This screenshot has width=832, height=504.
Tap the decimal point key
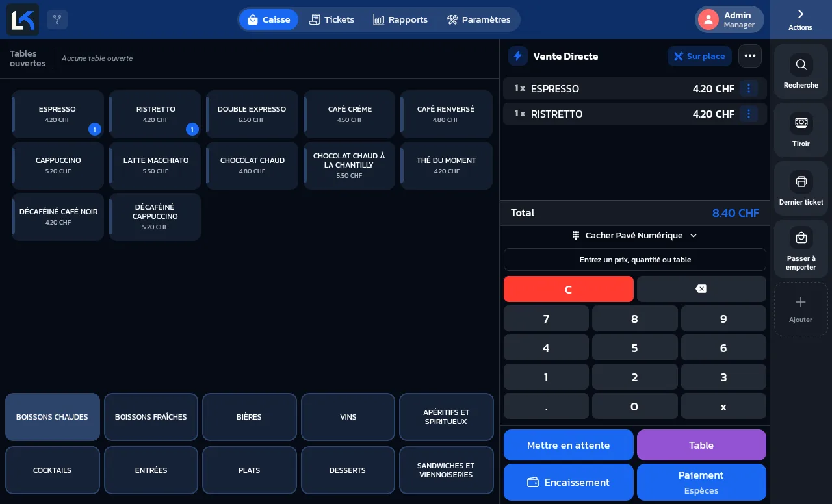point(546,406)
